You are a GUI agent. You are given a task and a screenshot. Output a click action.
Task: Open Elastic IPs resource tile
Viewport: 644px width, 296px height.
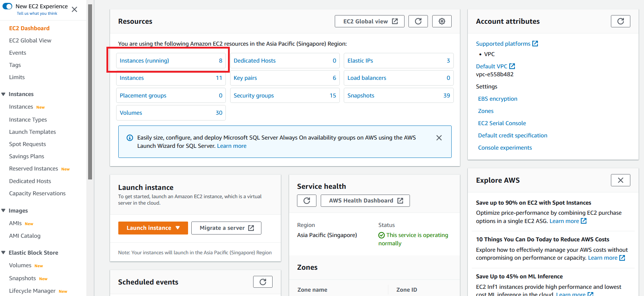[399, 61]
